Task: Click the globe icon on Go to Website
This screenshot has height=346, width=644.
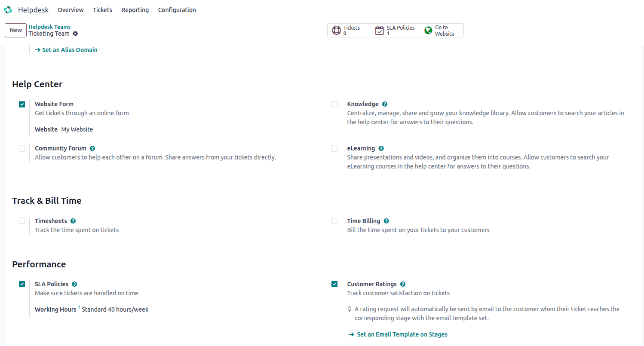Action: (428, 30)
